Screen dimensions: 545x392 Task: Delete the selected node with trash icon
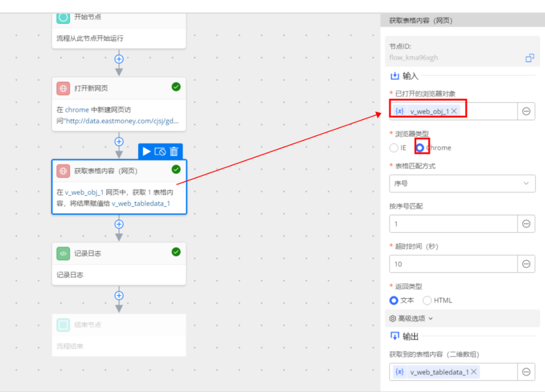[x=174, y=151]
